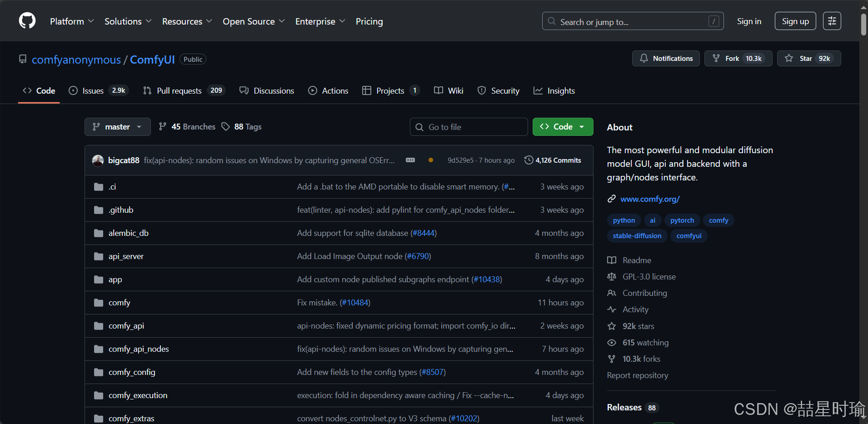
Task: Open the appearance settings sliders icon
Action: (832, 21)
